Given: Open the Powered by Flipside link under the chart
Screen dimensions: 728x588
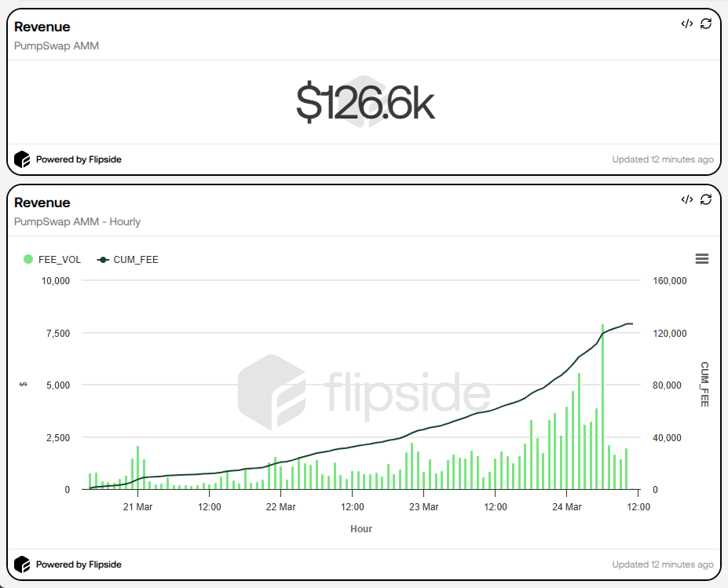Looking at the screenshot, I should [79, 564].
